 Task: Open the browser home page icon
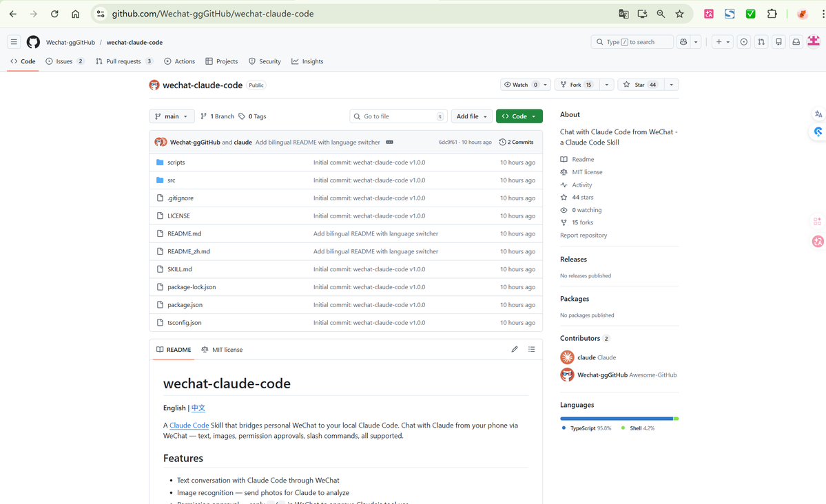point(75,14)
